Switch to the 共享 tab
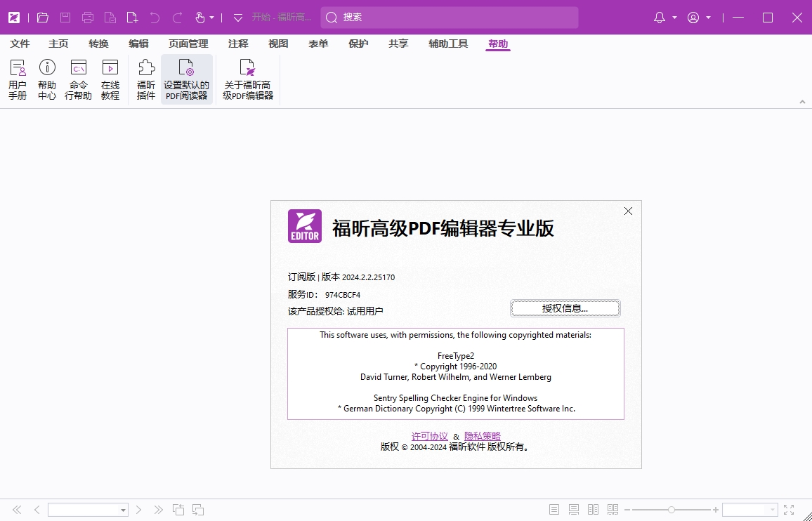Image resolution: width=812 pixels, height=521 pixels. [x=398, y=44]
